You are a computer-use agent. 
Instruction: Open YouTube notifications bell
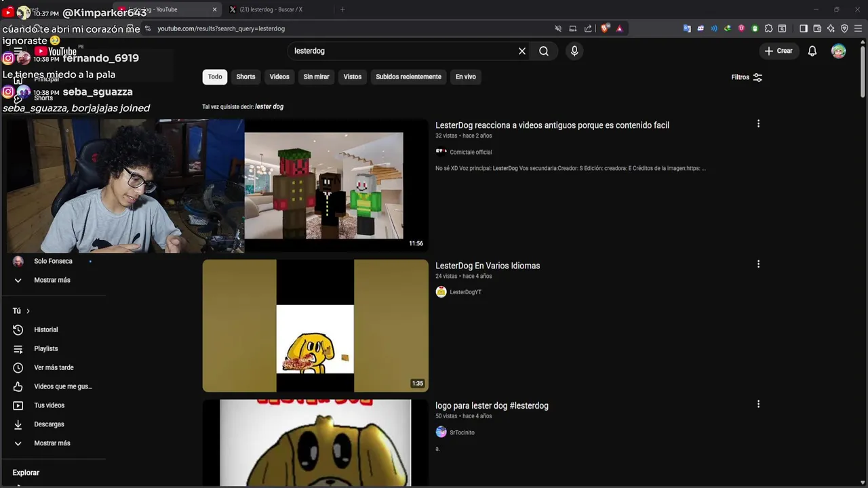tap(812, 51)
